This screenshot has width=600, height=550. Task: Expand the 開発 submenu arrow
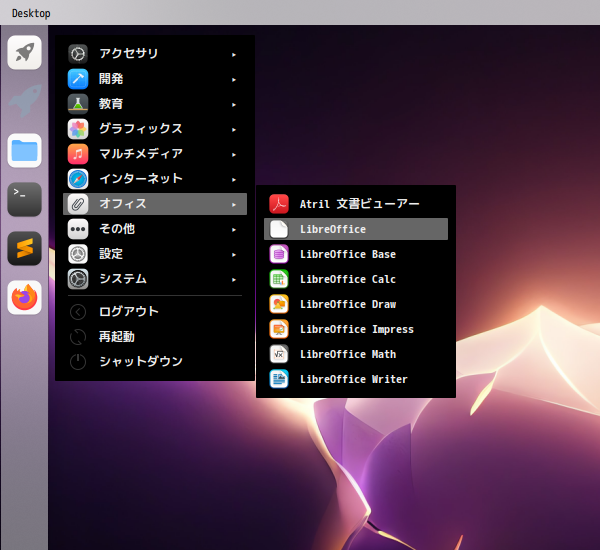(234, 80)
